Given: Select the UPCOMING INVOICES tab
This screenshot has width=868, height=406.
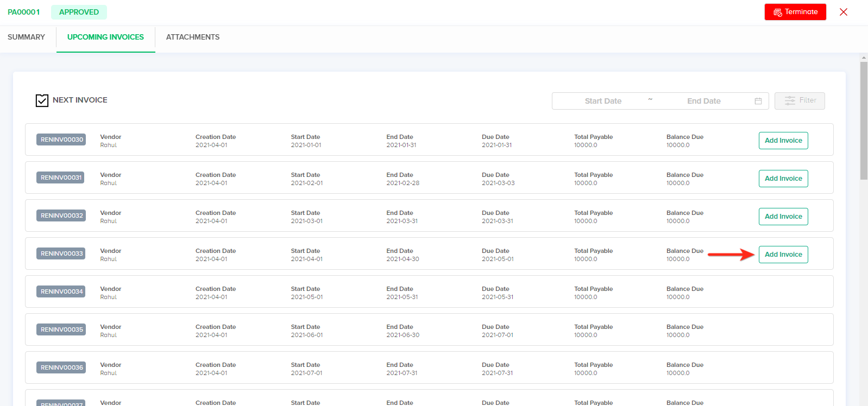Looking at the screenshot, I should pyautogui.click(x=105, y=37).
